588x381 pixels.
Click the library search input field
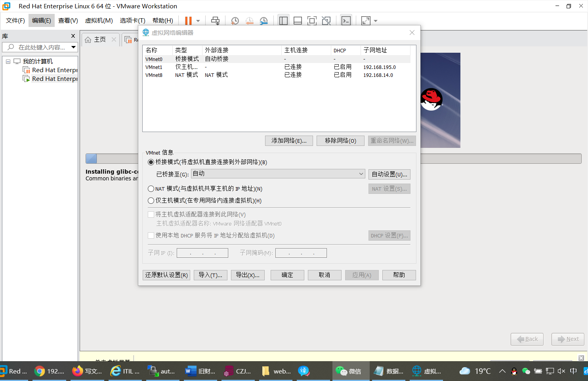[x=38, y=47]
